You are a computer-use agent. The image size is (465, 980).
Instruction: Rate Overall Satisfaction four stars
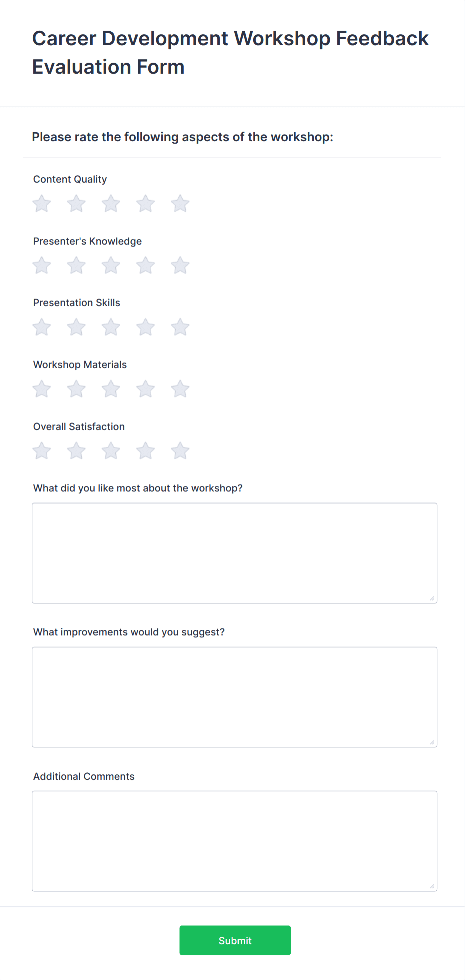[x=145, y=450]
